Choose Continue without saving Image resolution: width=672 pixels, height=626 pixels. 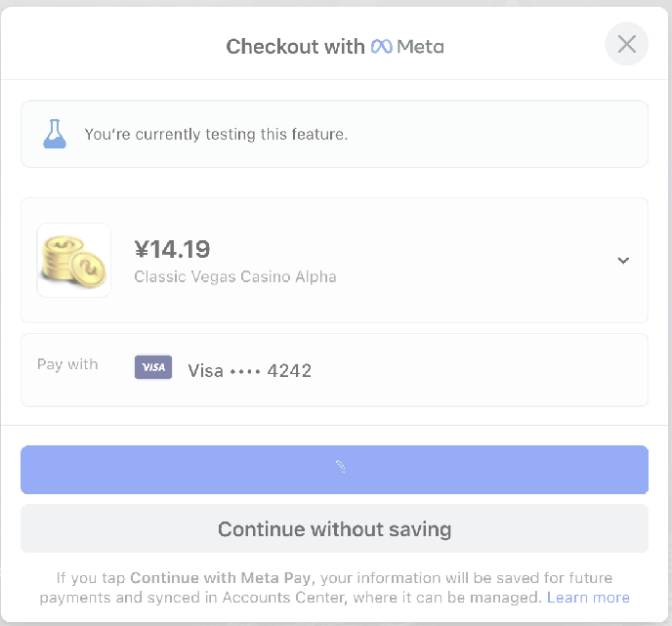[x=334, y=529]
